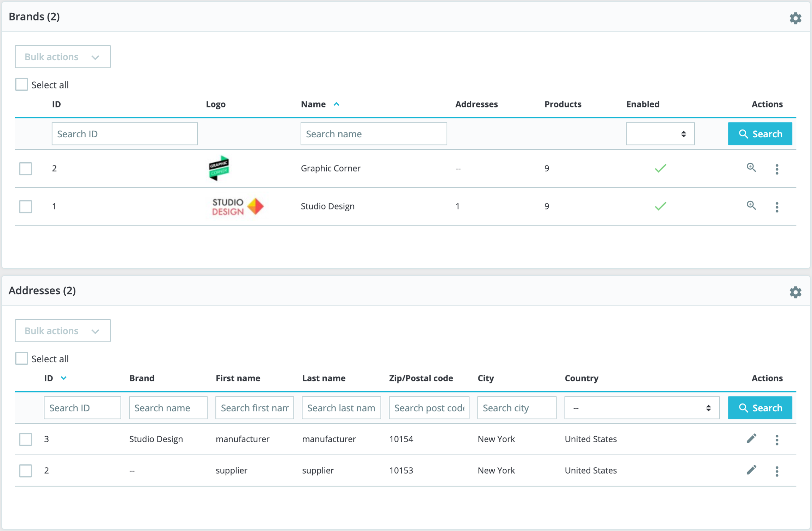Sort brands by Name column header

click(313, 104)
